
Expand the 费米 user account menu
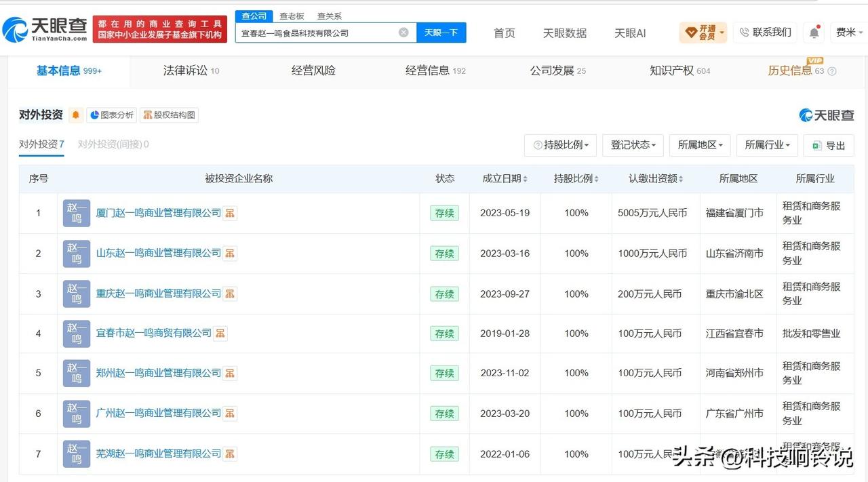pos(850,32)
